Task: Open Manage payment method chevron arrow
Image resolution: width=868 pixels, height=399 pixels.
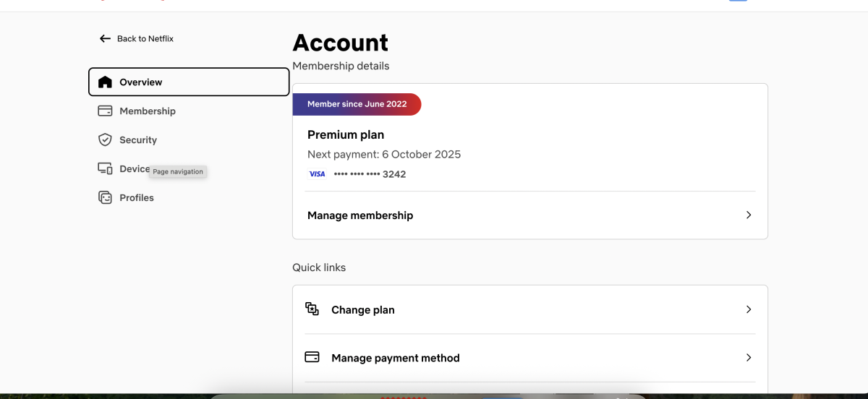Action: tap(749, 357)
